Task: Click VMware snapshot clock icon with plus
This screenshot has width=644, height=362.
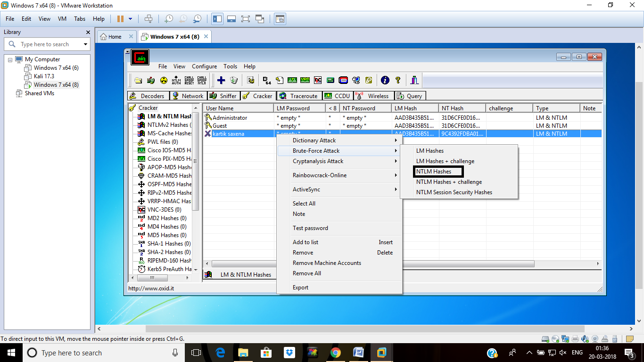Action: tap(168, 19)
